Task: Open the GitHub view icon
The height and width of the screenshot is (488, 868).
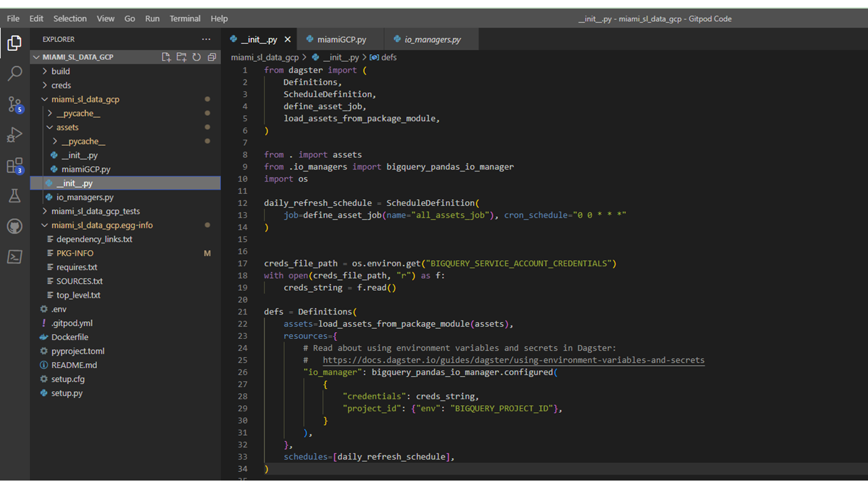Action: click(x=14, y=226)
